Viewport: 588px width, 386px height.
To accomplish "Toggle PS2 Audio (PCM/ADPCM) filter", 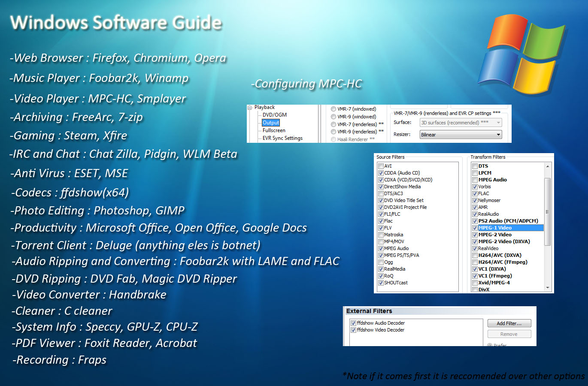I will [475, 221].
